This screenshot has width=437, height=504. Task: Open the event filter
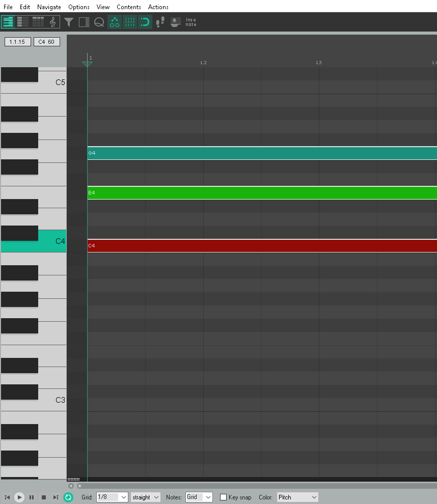(x=69, y=22)
